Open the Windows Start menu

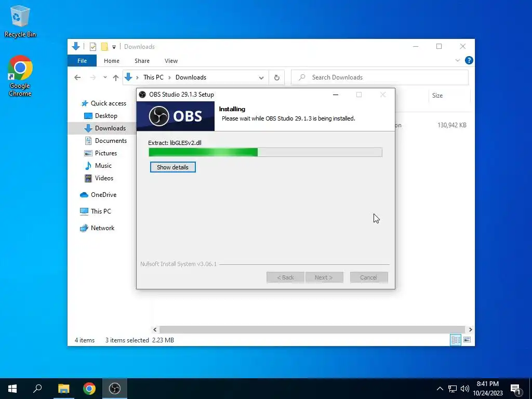tap(12, 389)
